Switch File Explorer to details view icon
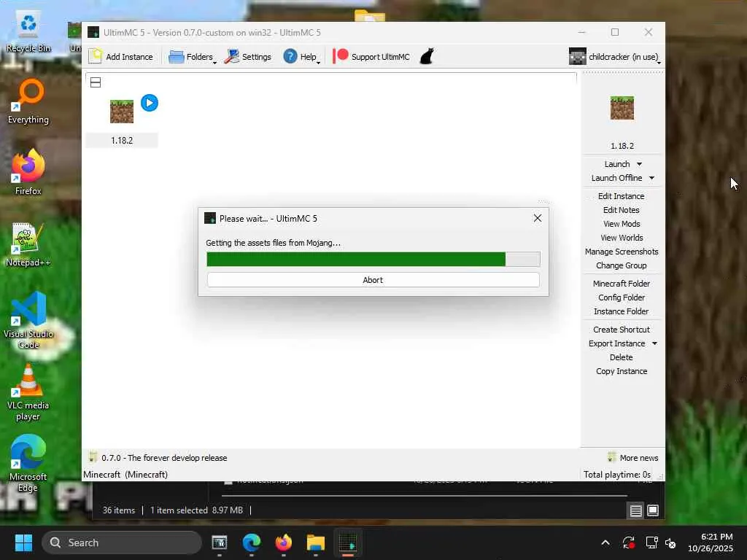The height and width of the screenshot is (560, 747). tap(635, 511)
